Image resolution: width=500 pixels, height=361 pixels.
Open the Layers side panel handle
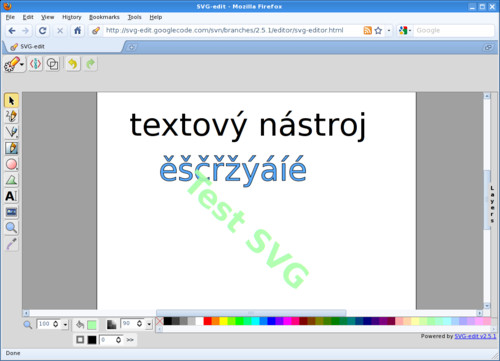point(492,204)
